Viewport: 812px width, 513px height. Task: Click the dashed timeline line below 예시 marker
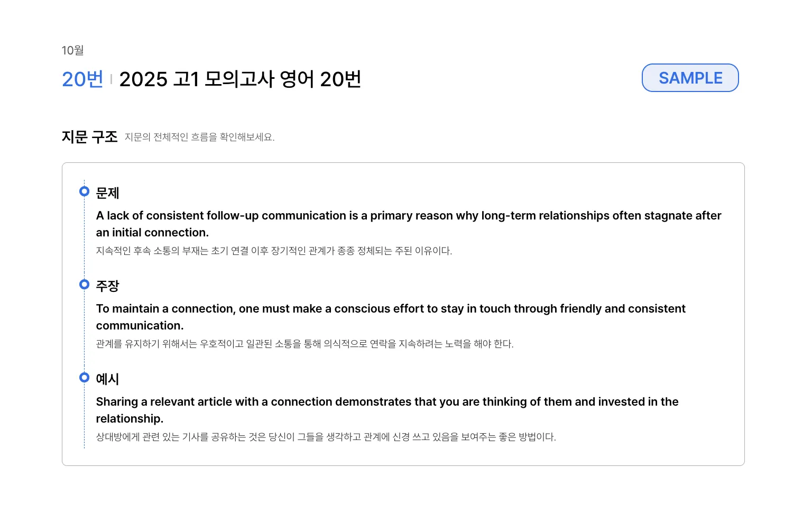pos(84,418)
